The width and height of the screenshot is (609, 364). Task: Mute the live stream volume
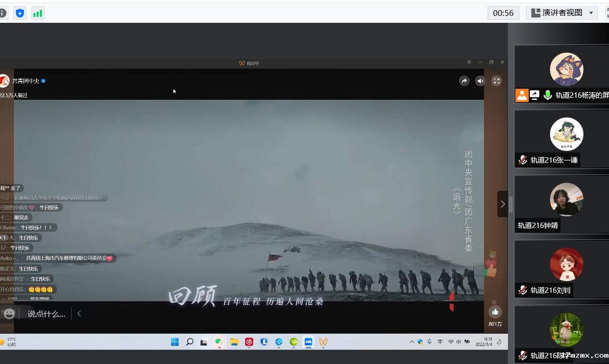click(x=480, y=81)
